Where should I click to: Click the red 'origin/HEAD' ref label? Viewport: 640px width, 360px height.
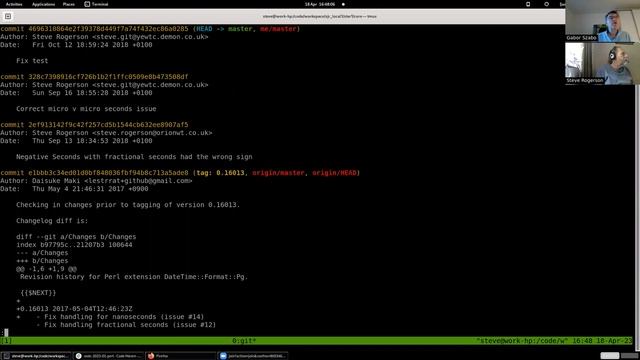[x=334, y=173]
